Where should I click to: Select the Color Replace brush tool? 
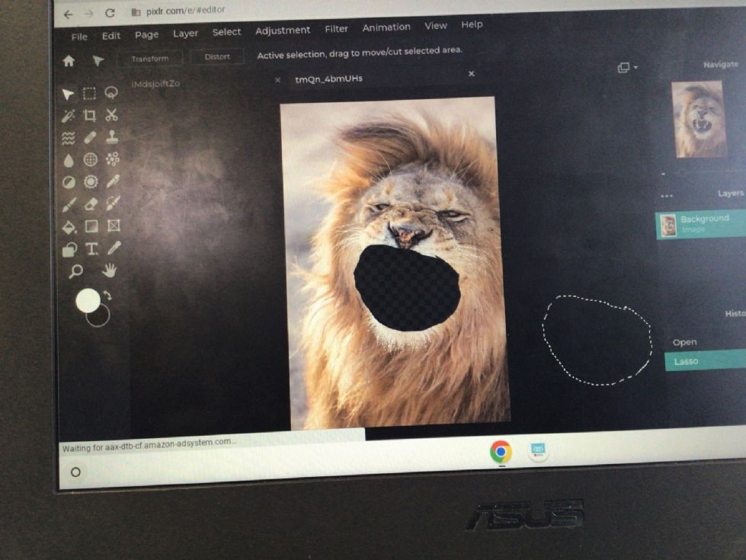[114, 203]
